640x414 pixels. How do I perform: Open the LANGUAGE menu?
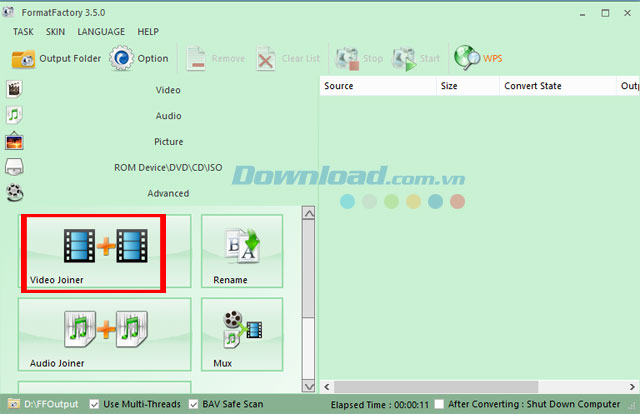click(x=101, y=32)
